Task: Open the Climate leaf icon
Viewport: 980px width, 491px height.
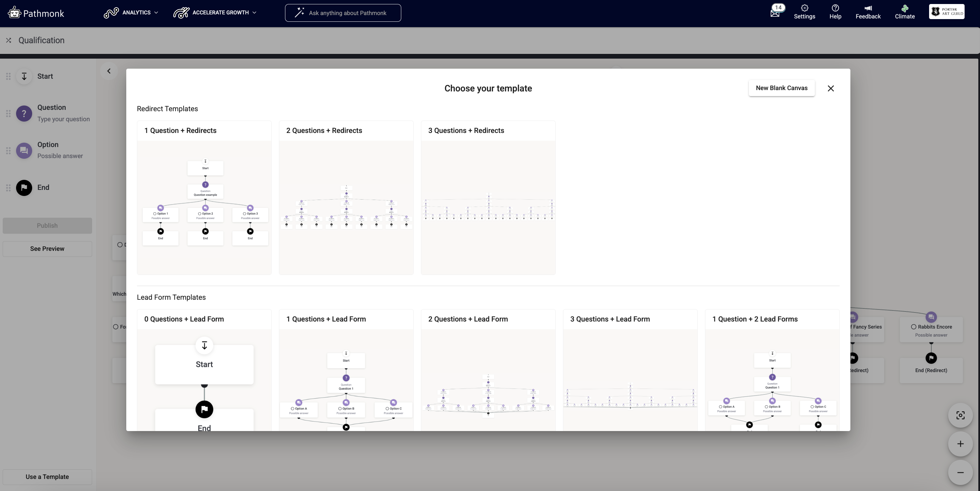Action: coord(904,8)
